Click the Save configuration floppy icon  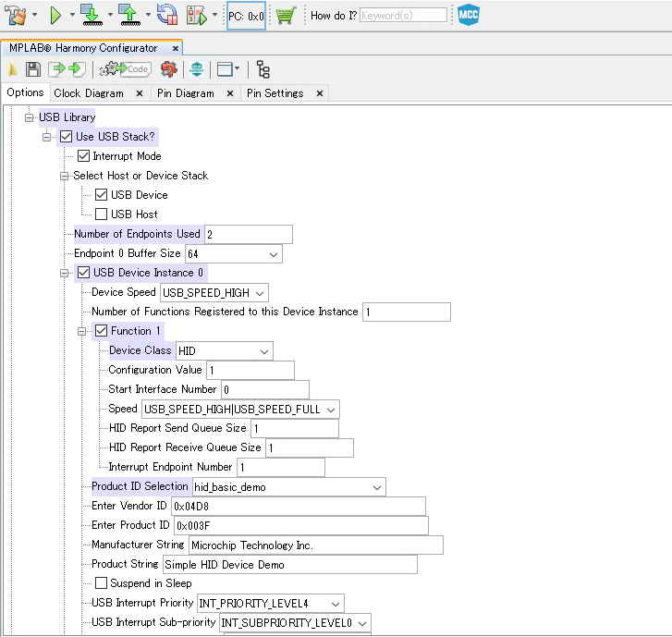click(33, 69)
